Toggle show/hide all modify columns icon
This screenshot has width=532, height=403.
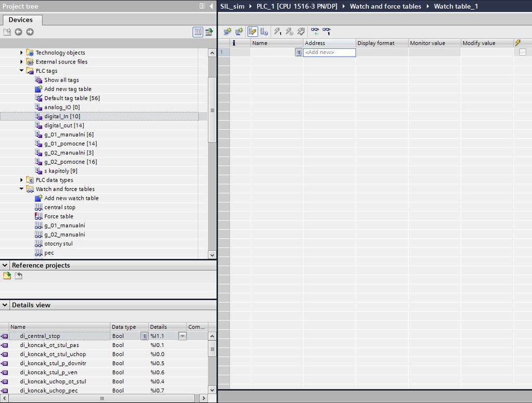(252, 32)
